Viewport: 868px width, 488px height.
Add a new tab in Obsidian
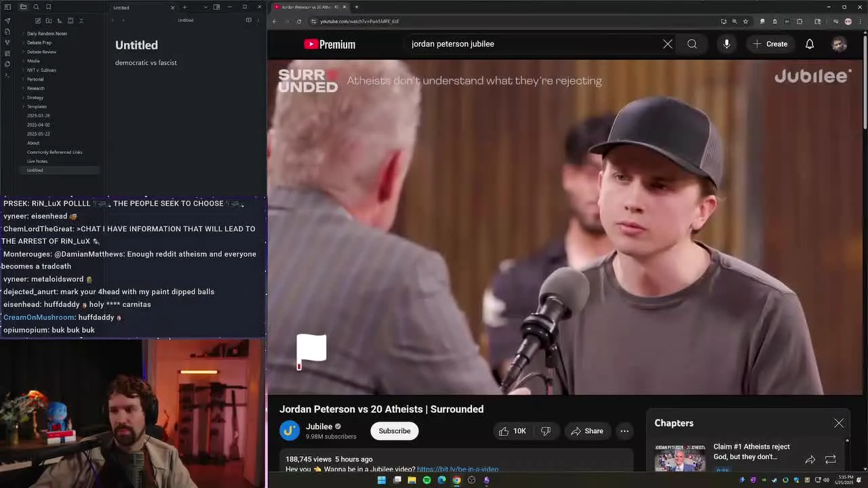click(184, 7)
